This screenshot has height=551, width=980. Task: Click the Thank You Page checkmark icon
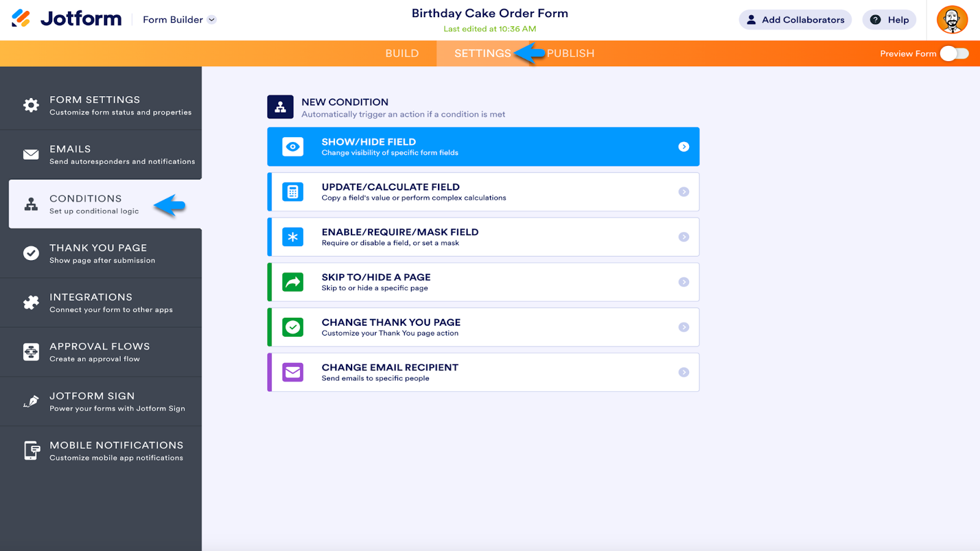31,253
